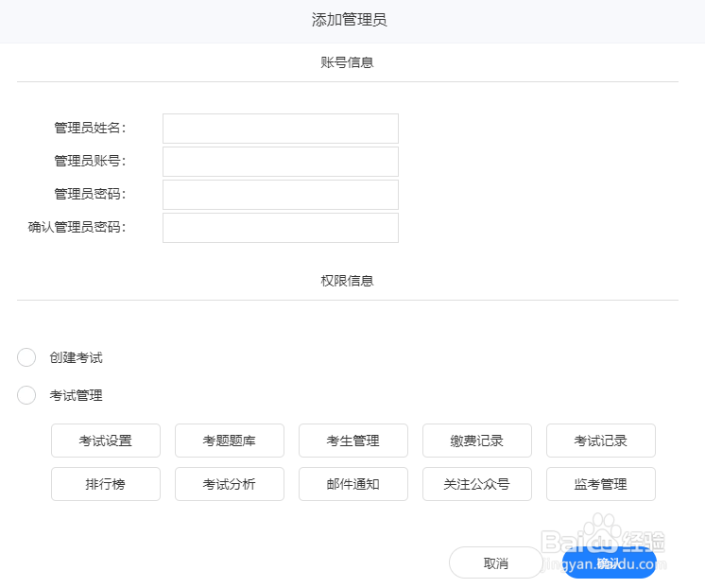The width and height of the screenshot is (705, 588).
Task: Confirm with the blue 确认 button
Action: pos(609,562)
